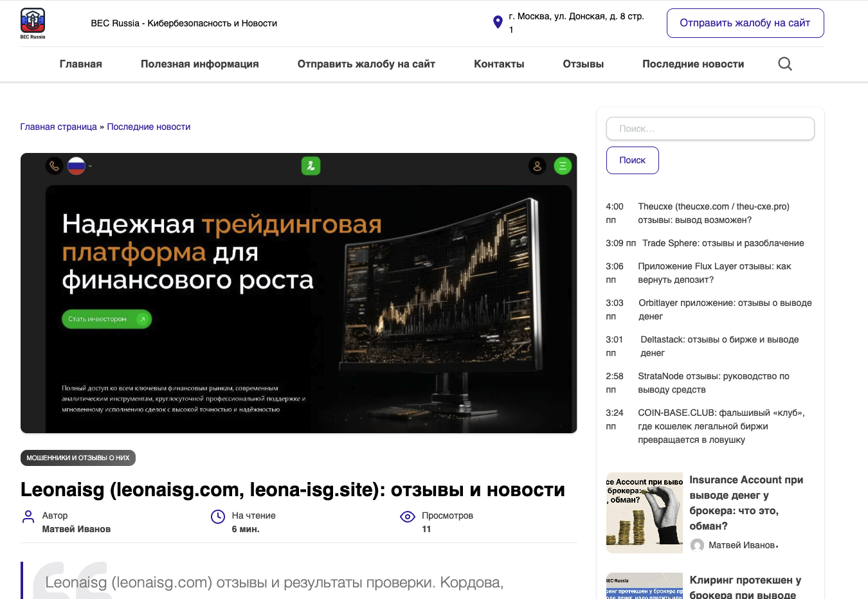868x599 pixels.
Task: Click the green hamburger menu icon
Action: [563, 166]
